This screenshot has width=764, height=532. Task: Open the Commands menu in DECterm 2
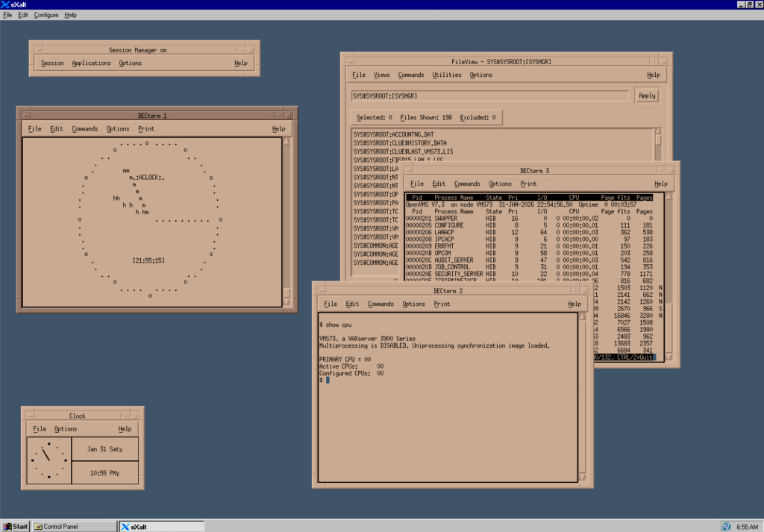[x=380, y=304]
